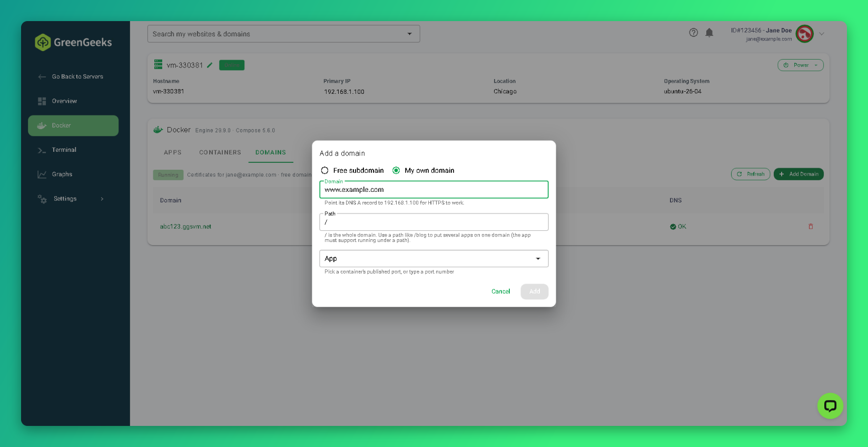
Task: Switch to the Apps tab
Action: point(173,152)
